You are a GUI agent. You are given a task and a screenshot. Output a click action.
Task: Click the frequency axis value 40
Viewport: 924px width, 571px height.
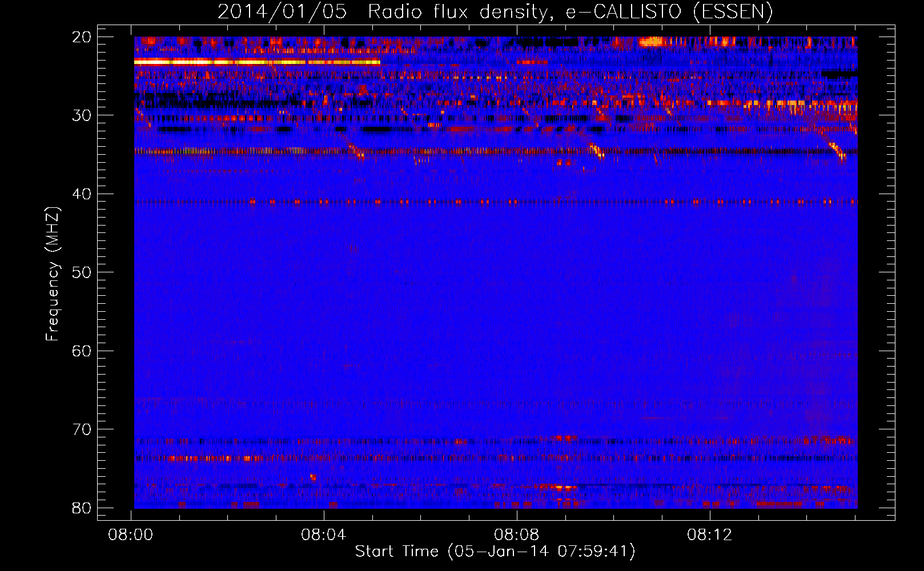[82, 194]
